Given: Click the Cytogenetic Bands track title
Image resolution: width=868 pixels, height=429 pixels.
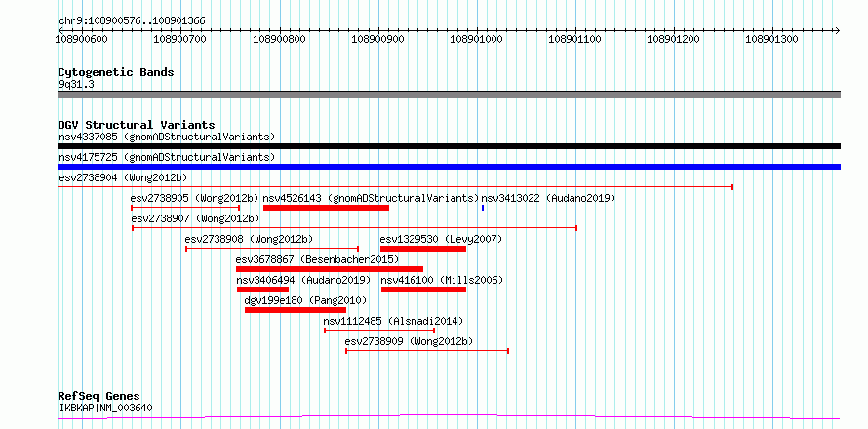Looking at the screenshot, I should (116, 72).
